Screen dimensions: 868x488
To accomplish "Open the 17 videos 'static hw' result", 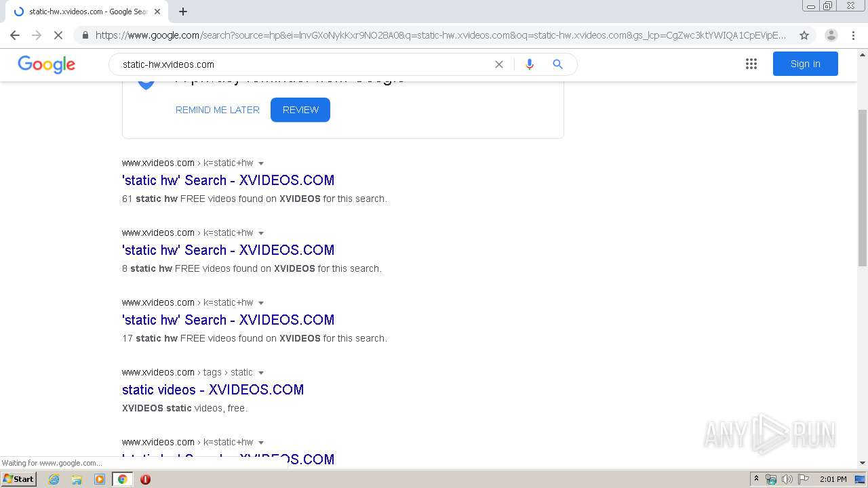I will [x=228, y=320].
